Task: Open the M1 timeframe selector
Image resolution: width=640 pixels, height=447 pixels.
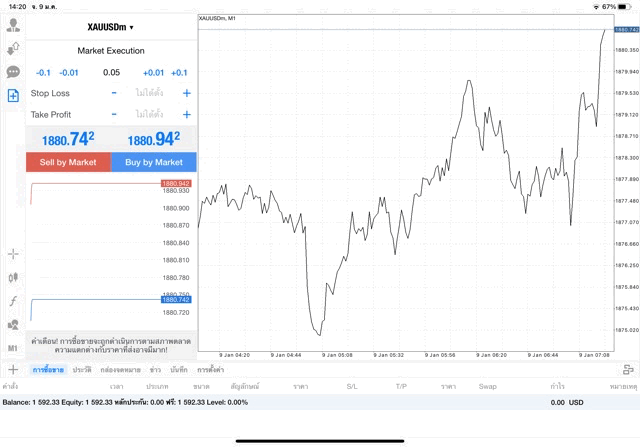Action: [x=13, y=348]
